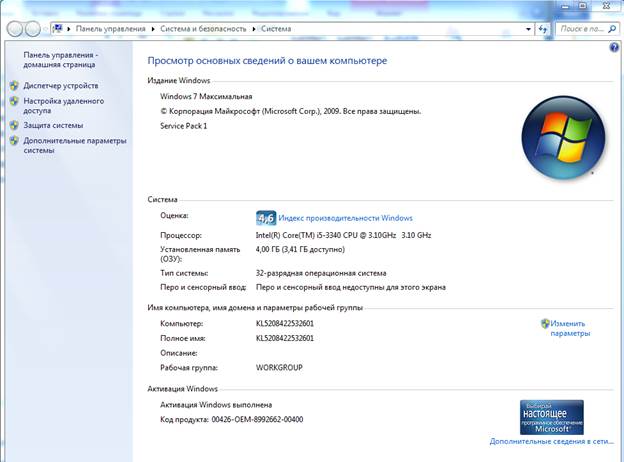Click the 4,00 ГБ installed memory value
The height and width of the screenshot is (462, 624).
coord(300,250)
